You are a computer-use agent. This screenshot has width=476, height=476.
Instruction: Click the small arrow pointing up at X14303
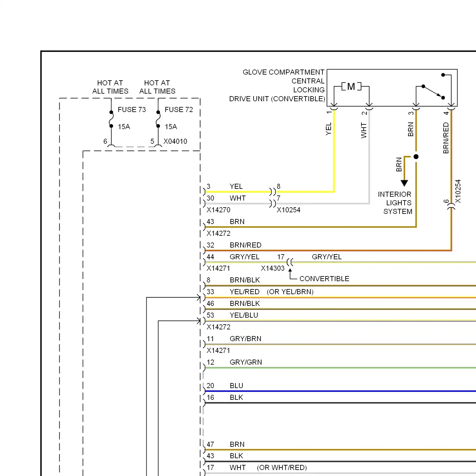coord(290,270)
